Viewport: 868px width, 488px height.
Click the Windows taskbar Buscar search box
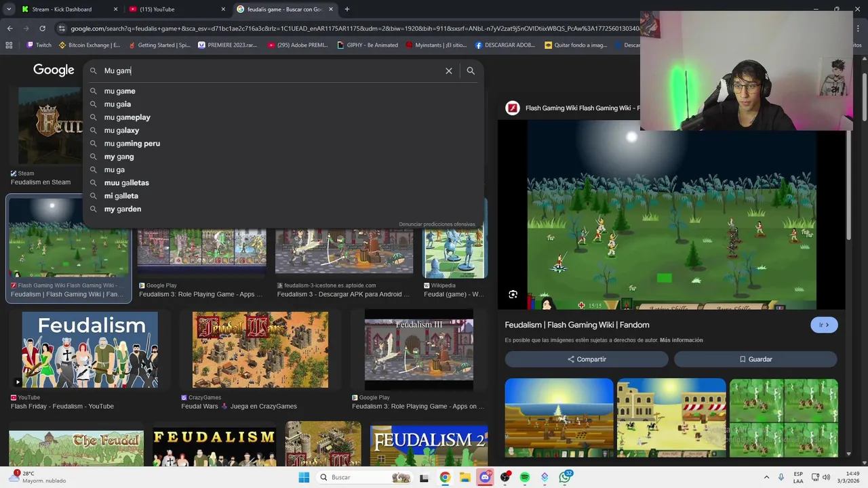tap(364, 477)
